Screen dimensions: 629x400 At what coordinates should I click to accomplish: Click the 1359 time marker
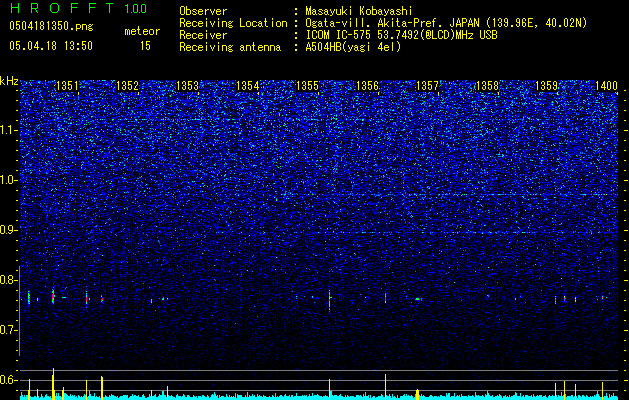coord(546,86)
